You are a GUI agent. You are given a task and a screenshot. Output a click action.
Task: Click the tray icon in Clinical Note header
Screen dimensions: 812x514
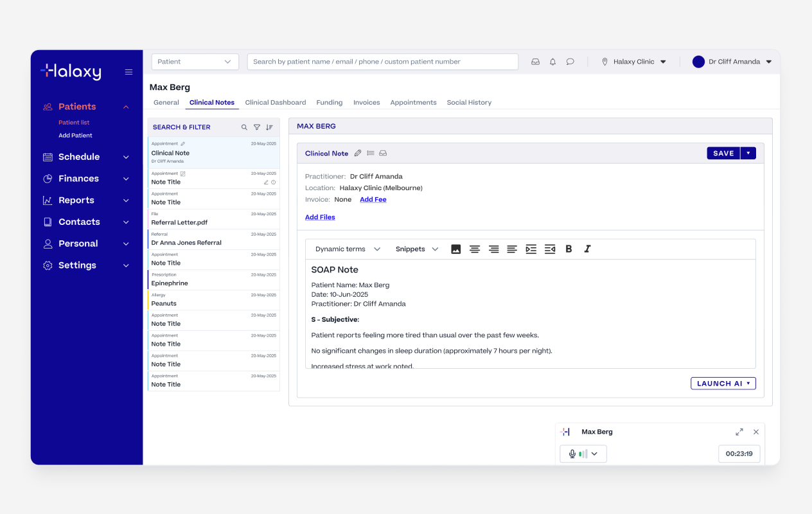pos(383,154)
